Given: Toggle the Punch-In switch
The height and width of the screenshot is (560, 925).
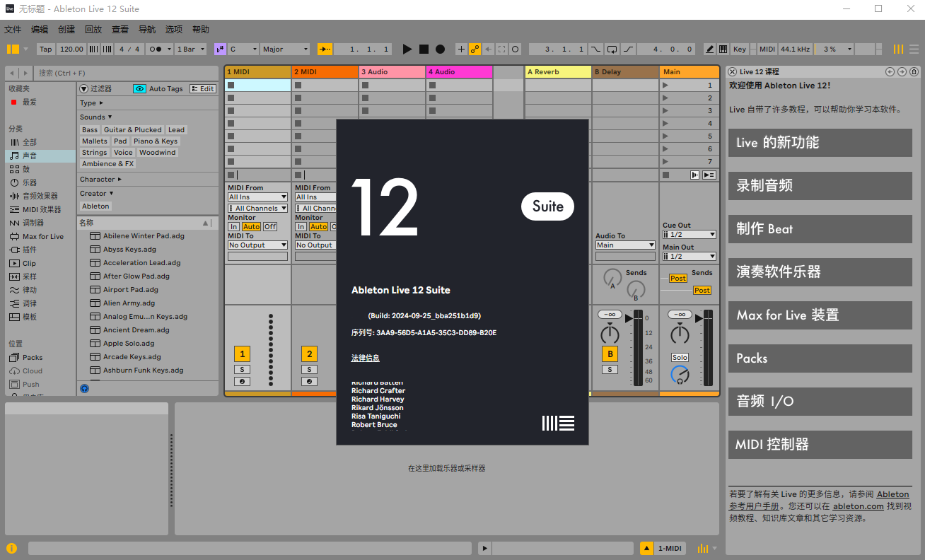Looking at the screenshot, I should (x=595, y=49).
